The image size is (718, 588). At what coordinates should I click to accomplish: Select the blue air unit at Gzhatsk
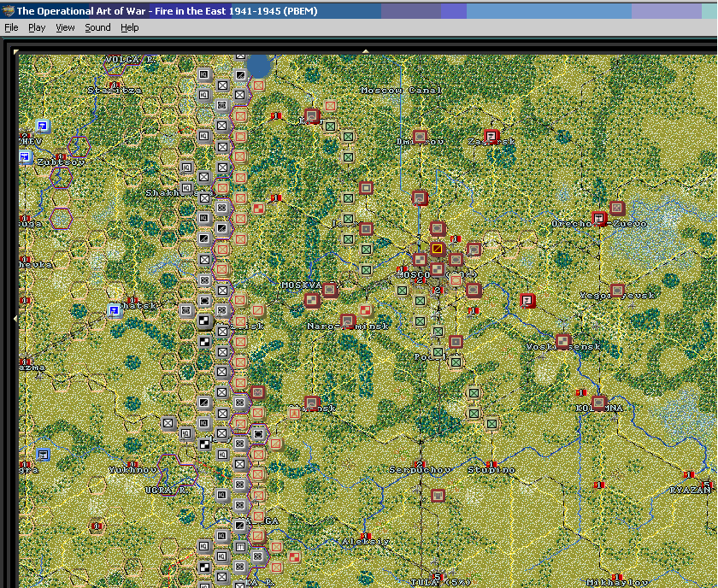pos(114,311)
